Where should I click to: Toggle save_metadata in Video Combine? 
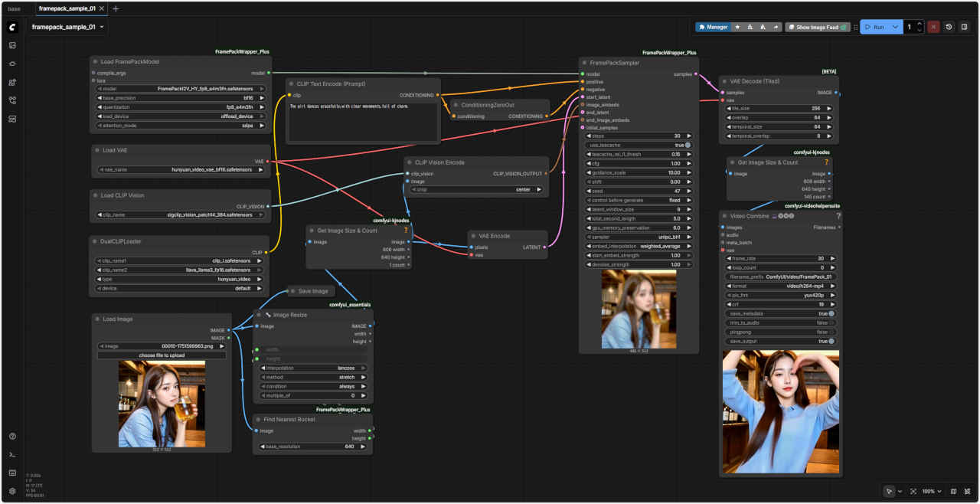point(831,313)
